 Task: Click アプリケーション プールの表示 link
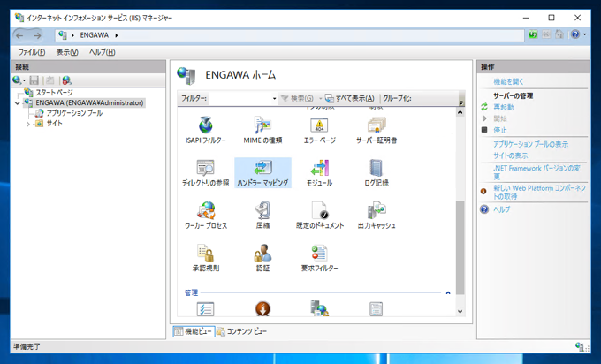[x=530, y=144]
